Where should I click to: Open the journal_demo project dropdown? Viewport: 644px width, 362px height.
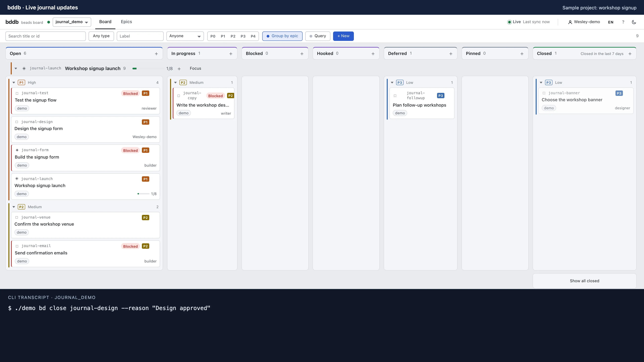72,22
